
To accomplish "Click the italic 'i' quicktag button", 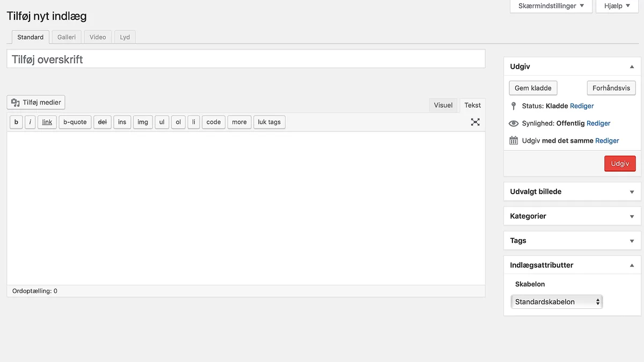I will click(30, 122).
